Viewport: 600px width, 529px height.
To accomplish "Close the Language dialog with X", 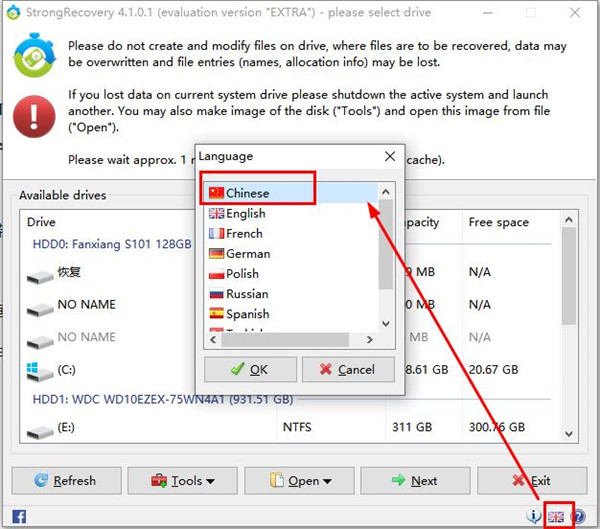I will 390,156.
